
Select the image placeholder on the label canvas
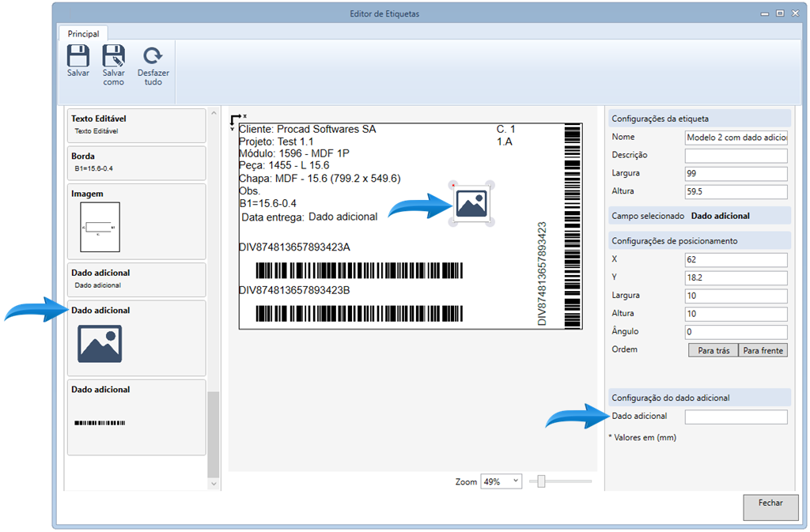tap(471, 204)
